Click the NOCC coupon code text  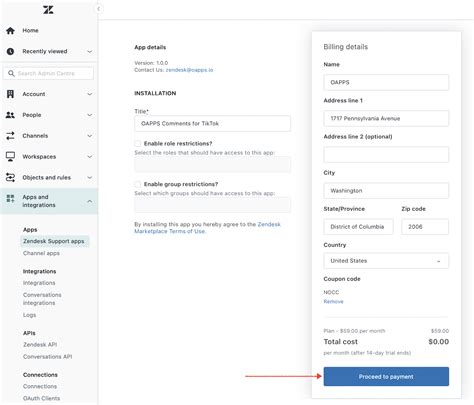[331, 292]
